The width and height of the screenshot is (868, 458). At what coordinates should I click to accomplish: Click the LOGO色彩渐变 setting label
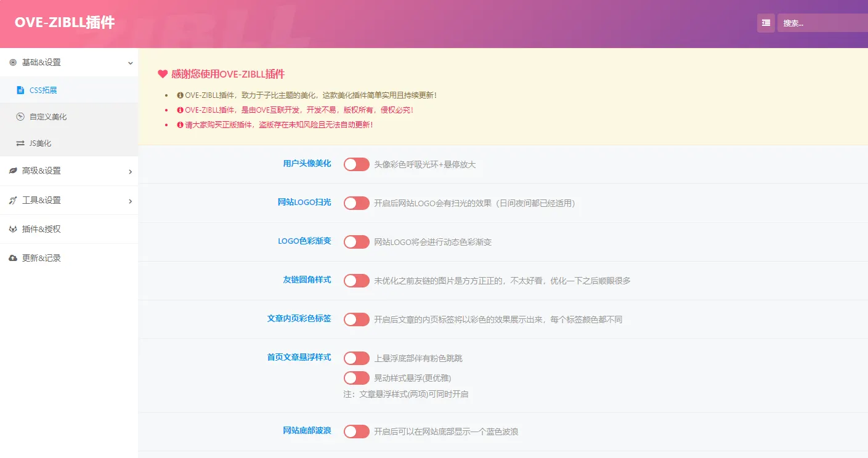tap(304, 241)
